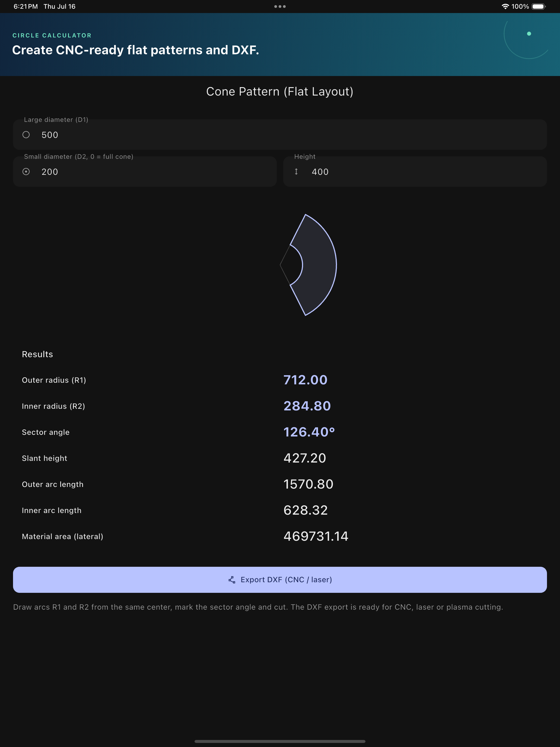Tap the Inner arc length label
The height and width of the screenshot is (747, 560).
coord(52,510)
